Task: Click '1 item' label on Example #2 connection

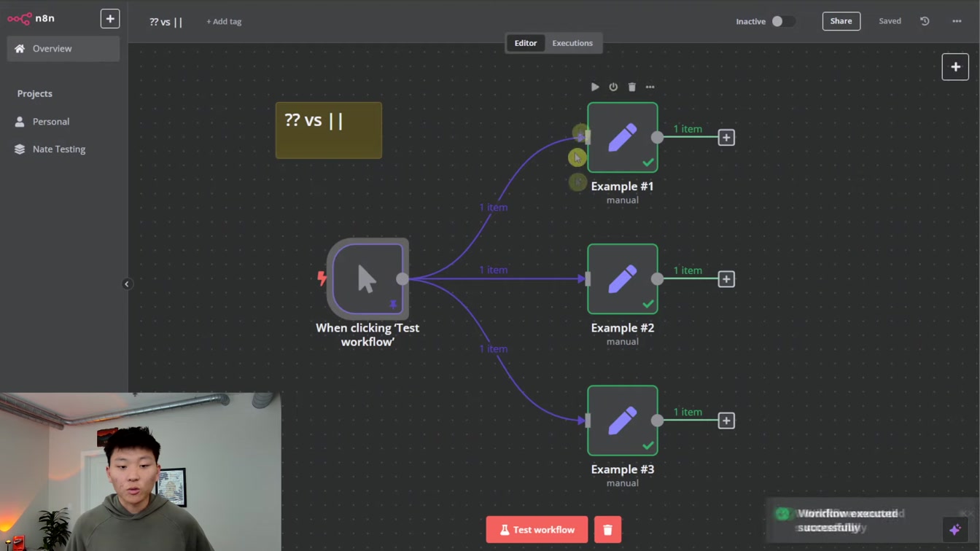Action: coord(494,270)
